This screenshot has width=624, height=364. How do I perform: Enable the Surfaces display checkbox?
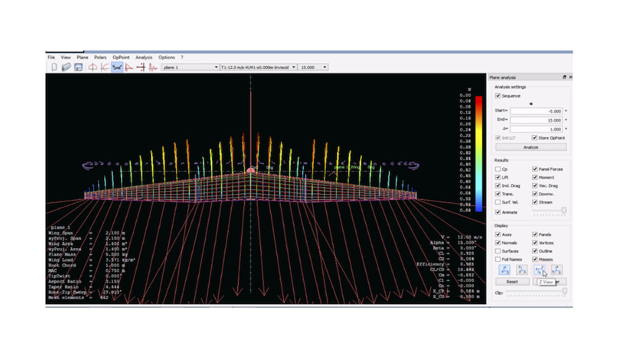[498, 251]
